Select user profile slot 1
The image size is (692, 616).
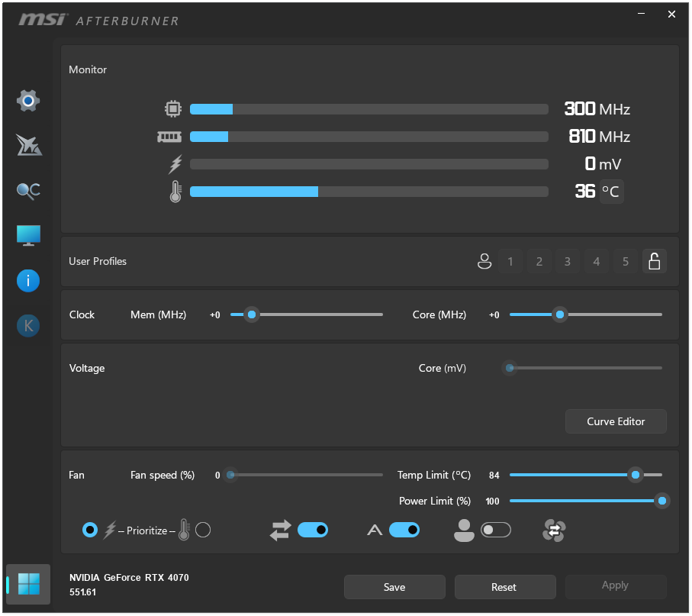510,262
